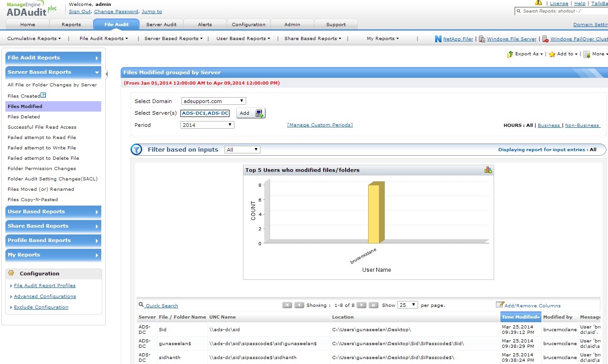
Task: Click the Quick Search magnifier icon
Action: pos(141,305)
